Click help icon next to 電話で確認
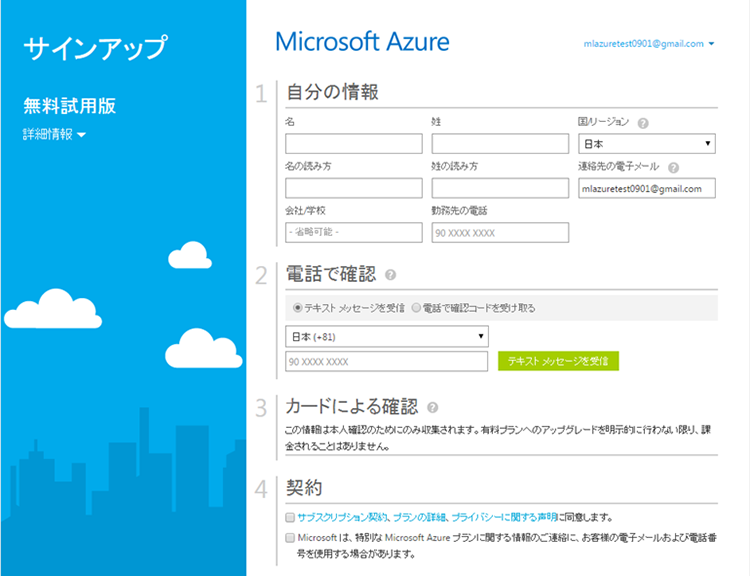The height and width of the screenshot is (576, 750). coord(390,274)
